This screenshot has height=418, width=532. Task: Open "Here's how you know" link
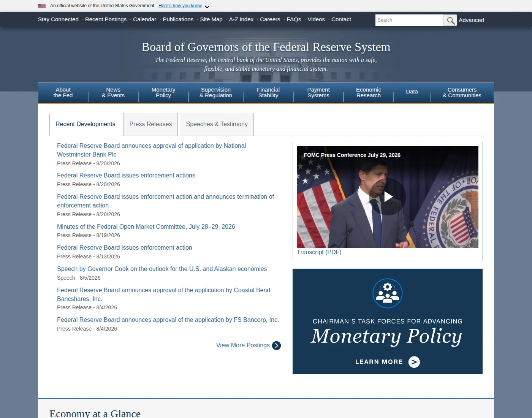[x=180, y=6]
